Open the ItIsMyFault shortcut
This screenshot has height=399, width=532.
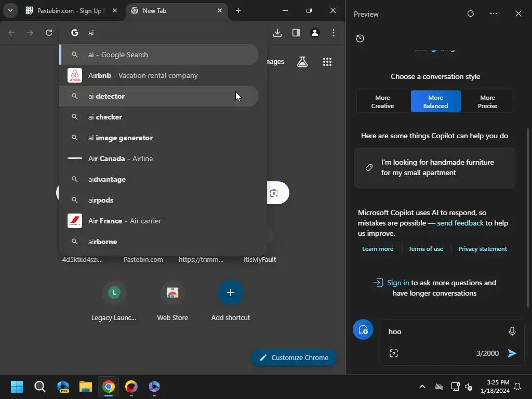[260, 259]
